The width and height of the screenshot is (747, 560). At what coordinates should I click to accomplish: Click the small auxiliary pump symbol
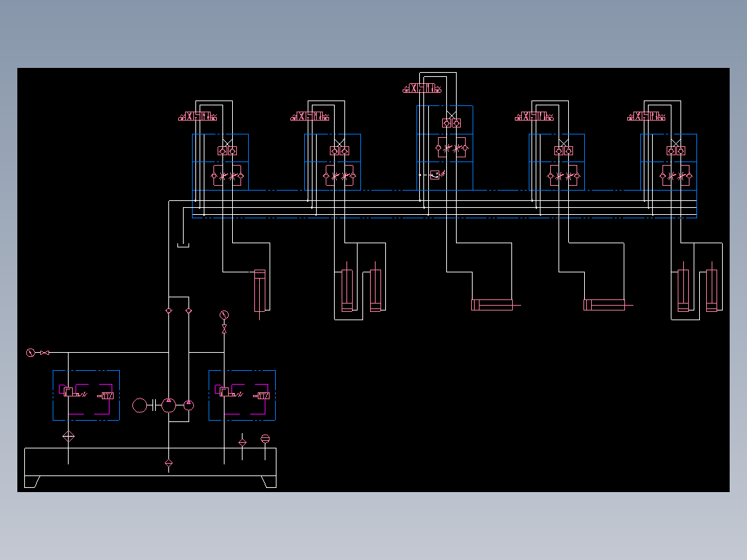click(188, 405)
